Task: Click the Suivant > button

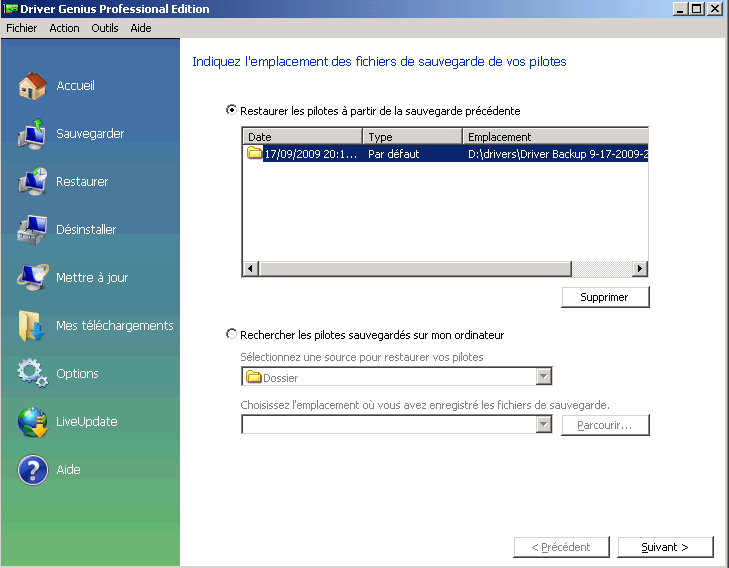Action: [665, 547]
